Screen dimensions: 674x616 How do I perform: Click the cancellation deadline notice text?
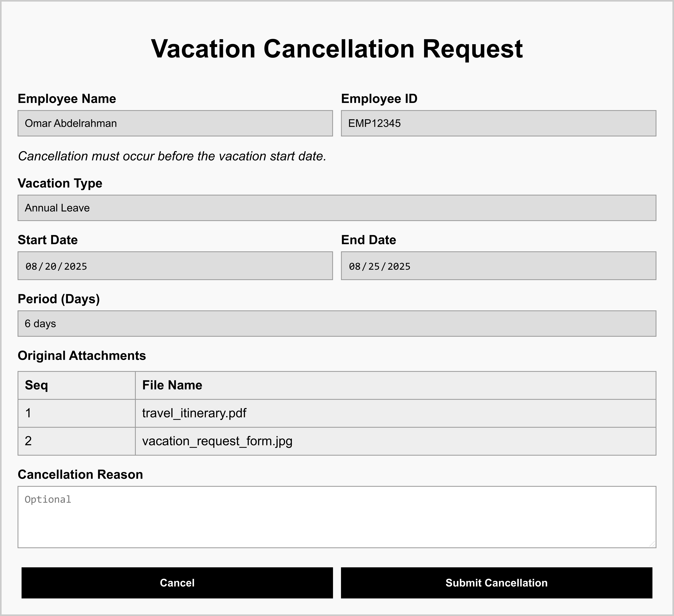tap(172, 156)
